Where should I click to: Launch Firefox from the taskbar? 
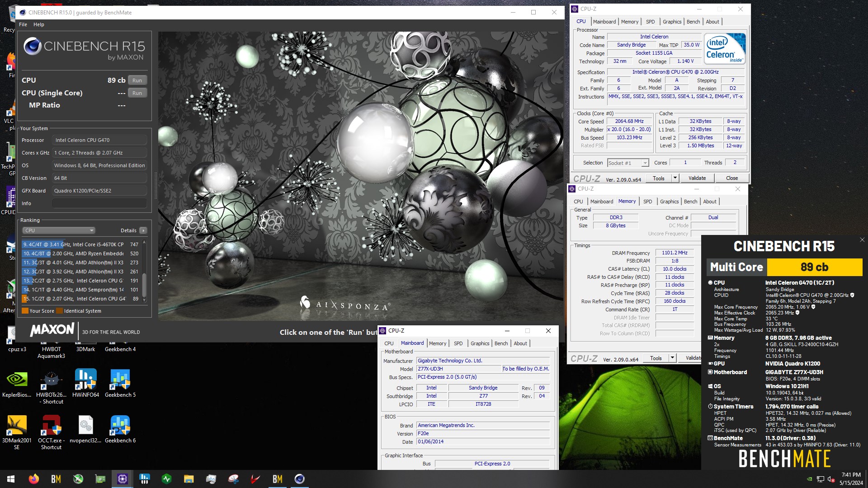(33, 479)
